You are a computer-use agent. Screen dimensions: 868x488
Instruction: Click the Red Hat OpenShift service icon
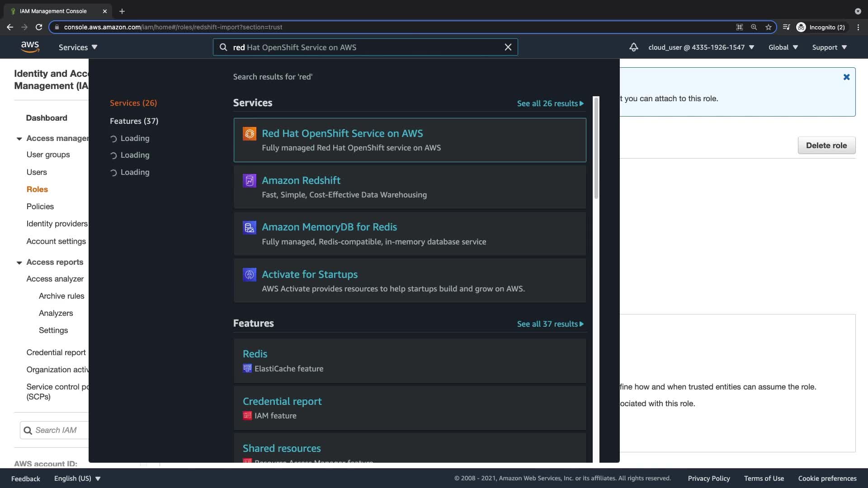(x=249, y=134)
